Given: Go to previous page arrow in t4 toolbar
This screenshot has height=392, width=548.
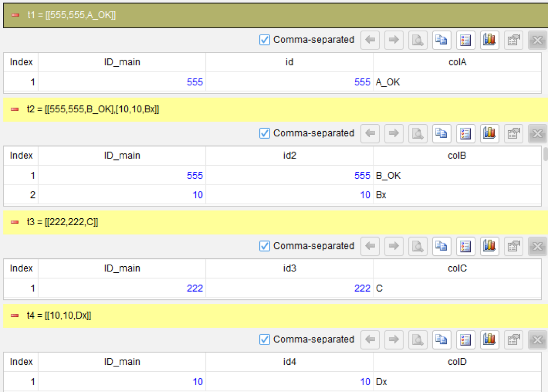Looking at the screenshot, I should [370, 339].
